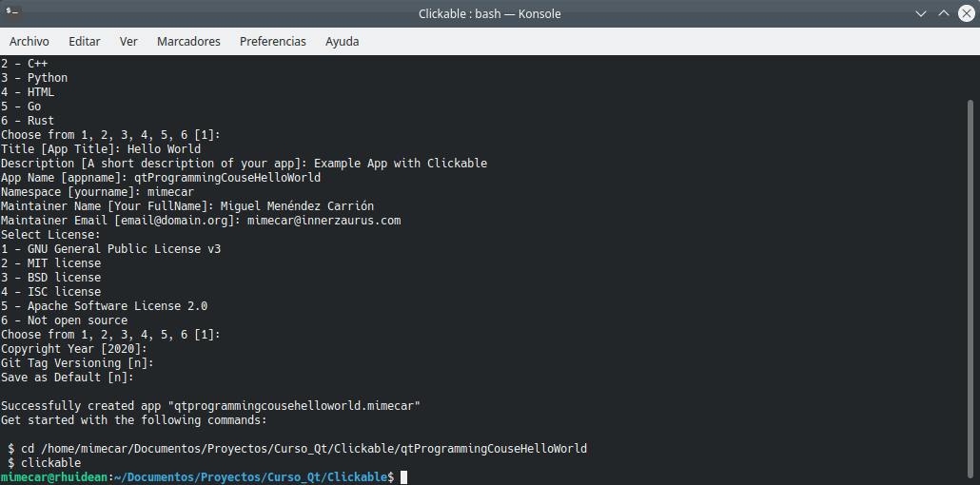Screen dimensions: 980x485
Task: Click the Konsole terminal icon in title bar
Action: tap(12, 12)
